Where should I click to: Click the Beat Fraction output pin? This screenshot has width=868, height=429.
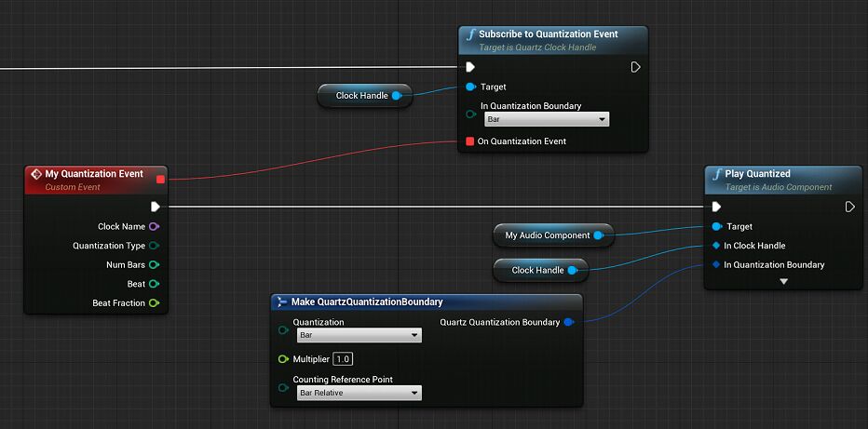click(x=154, y=303)
